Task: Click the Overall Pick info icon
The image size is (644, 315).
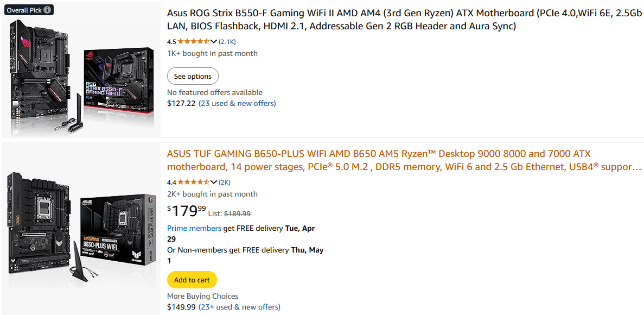Action: [48, 10]
